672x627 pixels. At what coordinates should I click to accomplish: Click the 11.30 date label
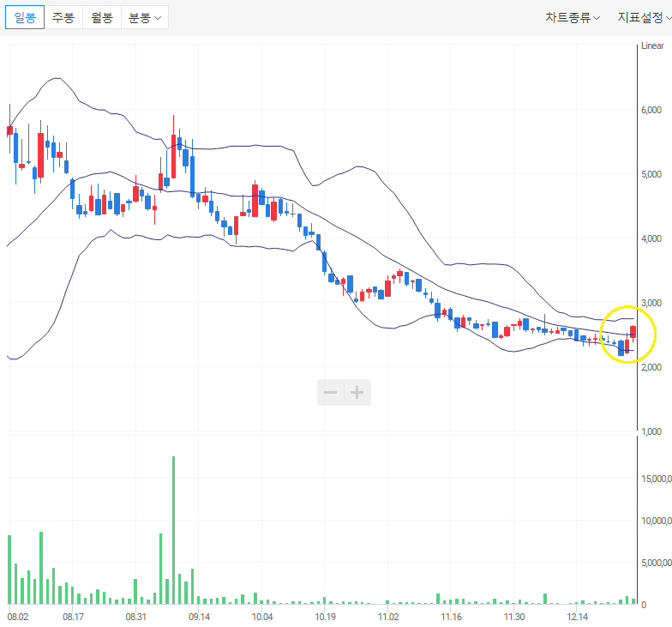(x=514, y=617)
